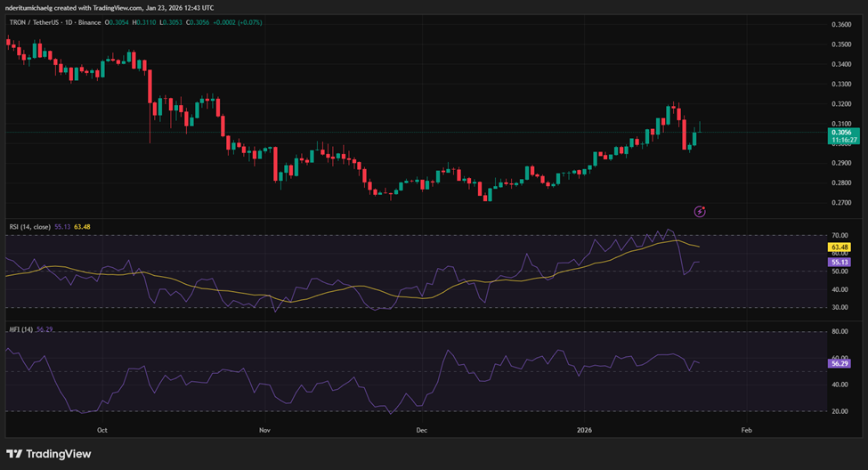Click the Feb label on time axis
The height and width of the screenshot is (470, 868).
tap(746, 429)
